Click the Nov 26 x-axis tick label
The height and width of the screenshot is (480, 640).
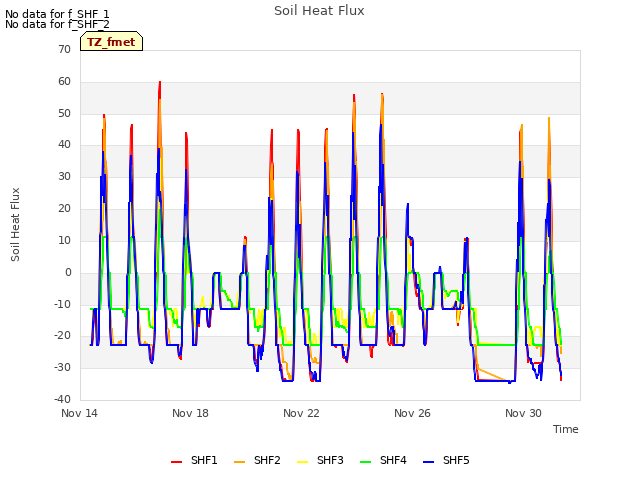click(412, 413)
